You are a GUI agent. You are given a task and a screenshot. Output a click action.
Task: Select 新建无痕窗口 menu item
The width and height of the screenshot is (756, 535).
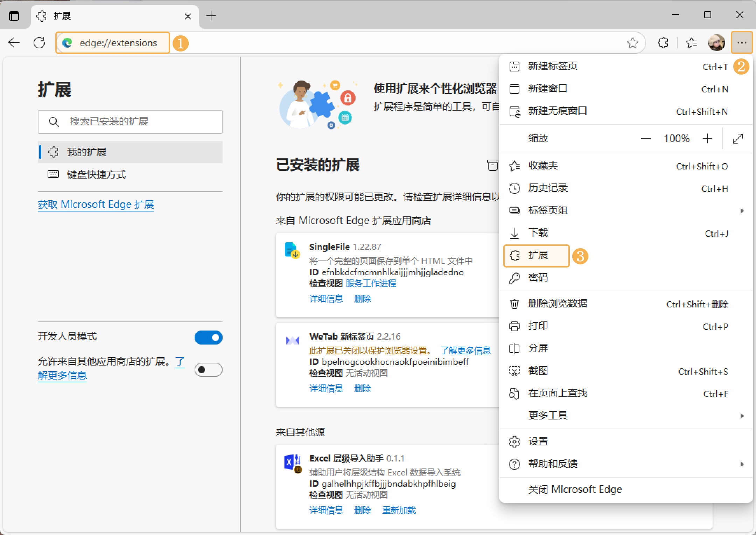(626, 111)
